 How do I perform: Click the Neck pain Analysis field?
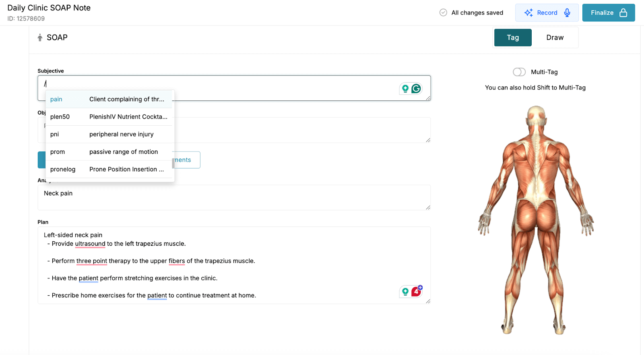(x=234, y=197)
